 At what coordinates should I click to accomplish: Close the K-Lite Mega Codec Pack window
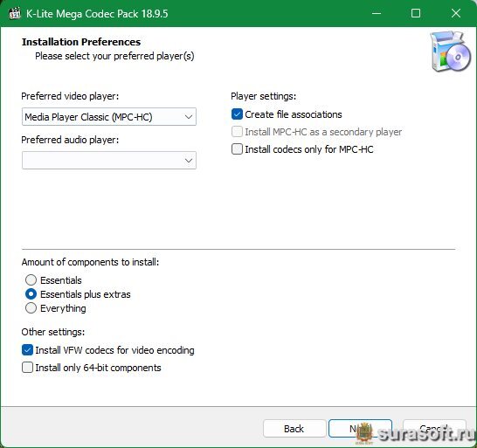(456, 13)
